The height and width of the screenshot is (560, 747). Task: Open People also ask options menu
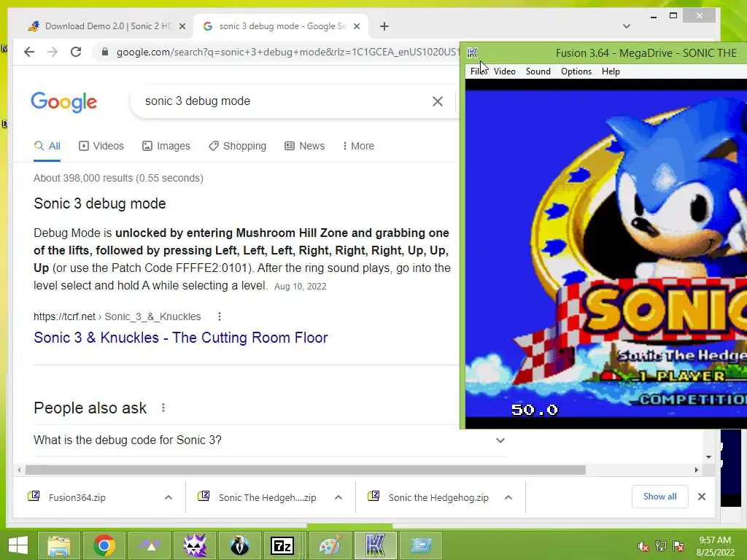pos(163,408)
